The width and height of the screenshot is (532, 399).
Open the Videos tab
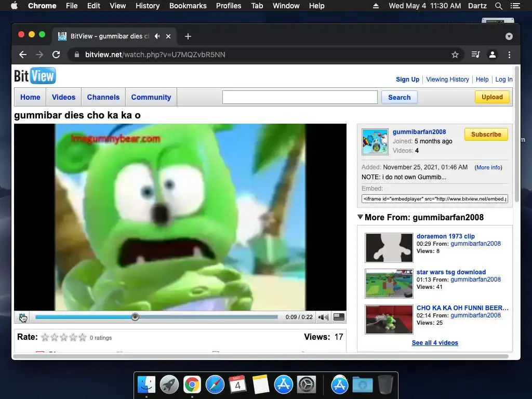tap(63, 97)
